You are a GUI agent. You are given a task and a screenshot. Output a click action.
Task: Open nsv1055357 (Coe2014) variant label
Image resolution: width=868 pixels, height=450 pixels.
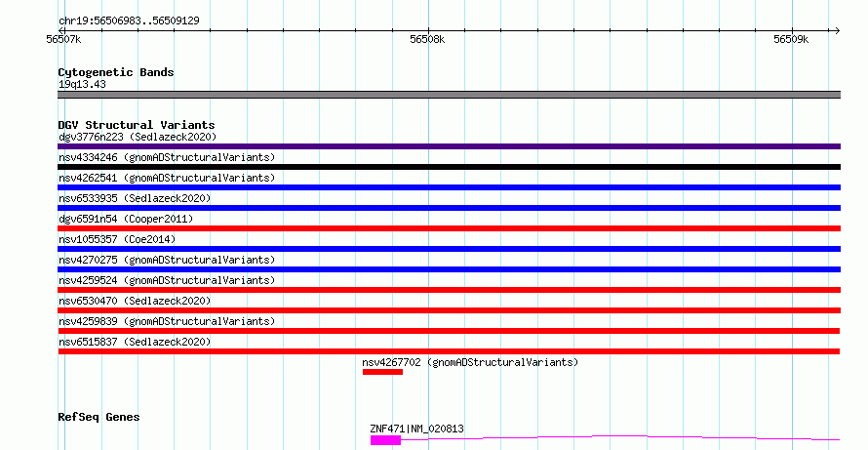(x=117, y=239)
